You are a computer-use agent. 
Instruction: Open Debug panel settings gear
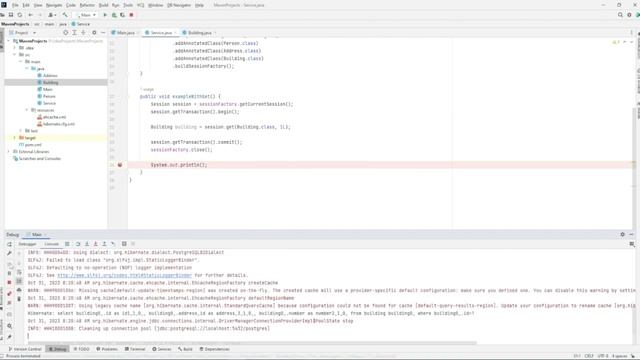pos(622,234)
